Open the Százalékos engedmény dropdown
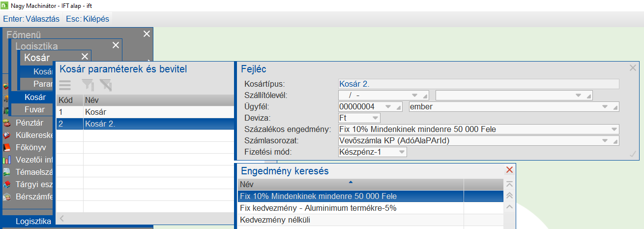Viewport: 644px width, 229px height. pos(614,130)
